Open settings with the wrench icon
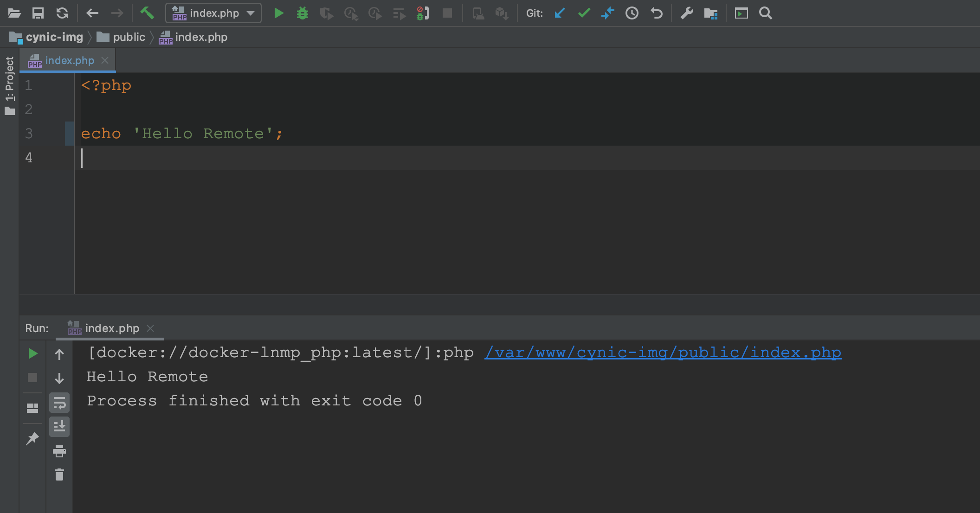 pyautogui.click(x=687, y=13)
